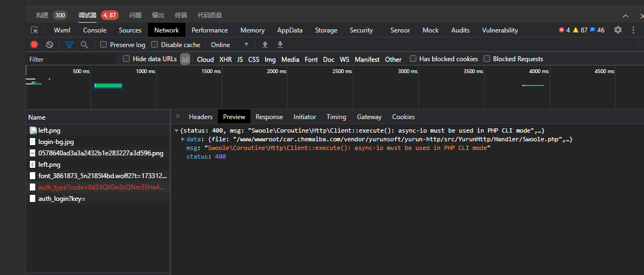Viewport: 644px width, 275px height.
Task: Click the green bar in the timeline overview
Action: 108,86
